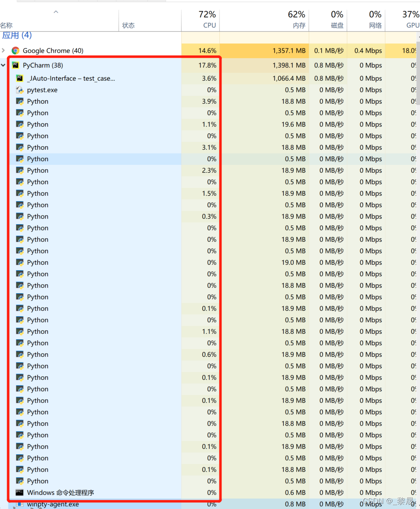
Task: Click the PyCharm (38) app icon
Action: point(15,65)
